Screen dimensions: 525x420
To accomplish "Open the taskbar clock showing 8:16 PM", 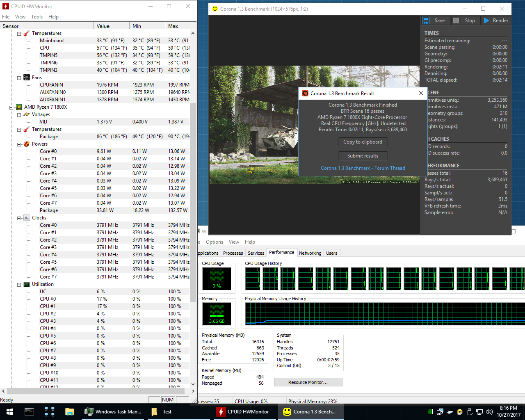I will point(508,412).
